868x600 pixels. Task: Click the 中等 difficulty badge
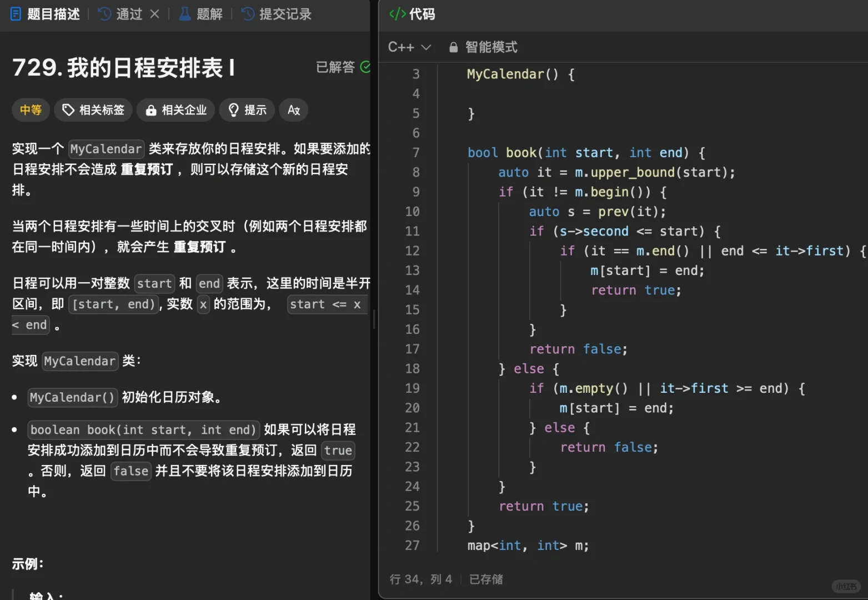(31, 110)
